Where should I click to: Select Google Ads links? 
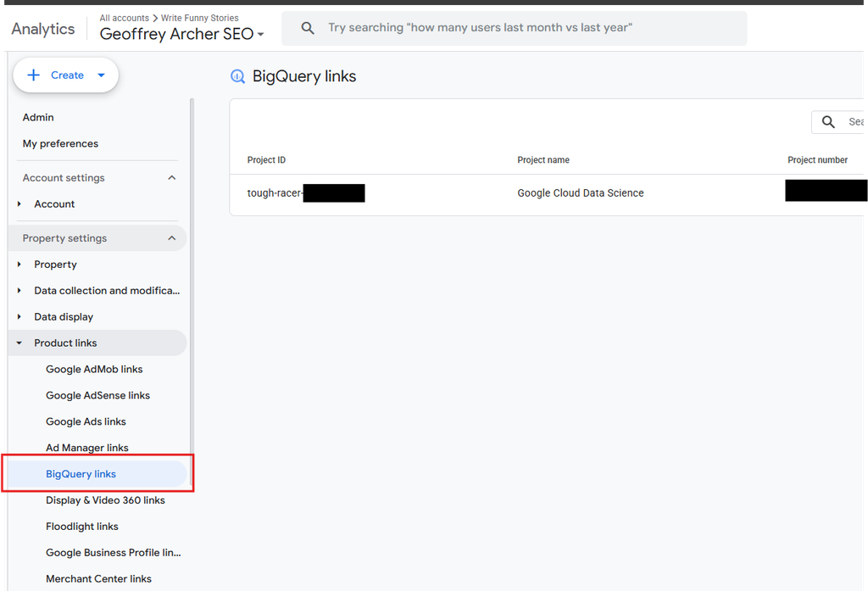tap(86, 421)
